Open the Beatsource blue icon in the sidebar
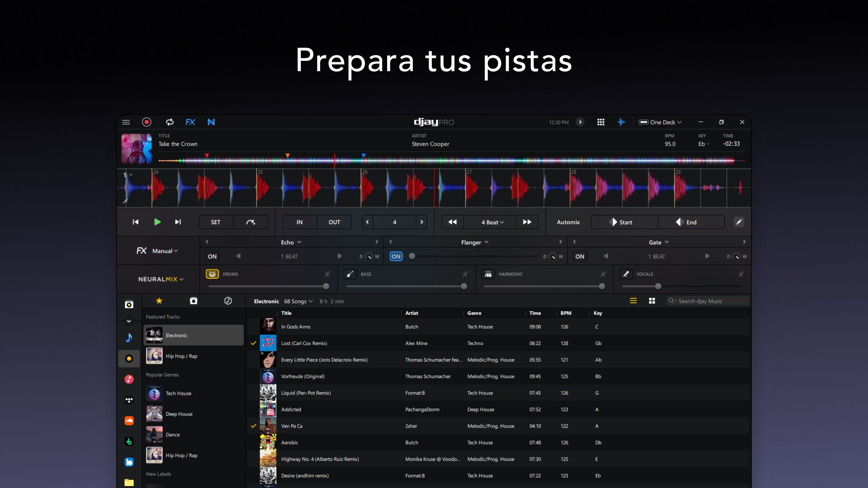 [x=129, y=462]
